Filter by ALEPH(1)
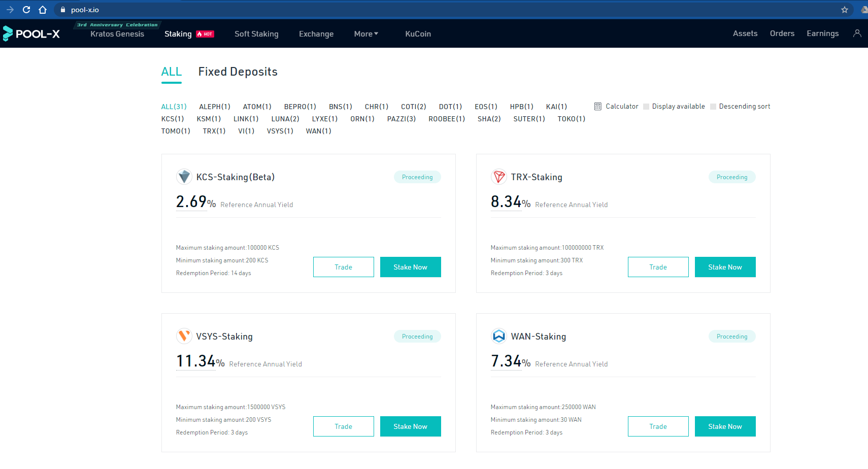Screen dimensions: 868x469 (x=215, y=107)
